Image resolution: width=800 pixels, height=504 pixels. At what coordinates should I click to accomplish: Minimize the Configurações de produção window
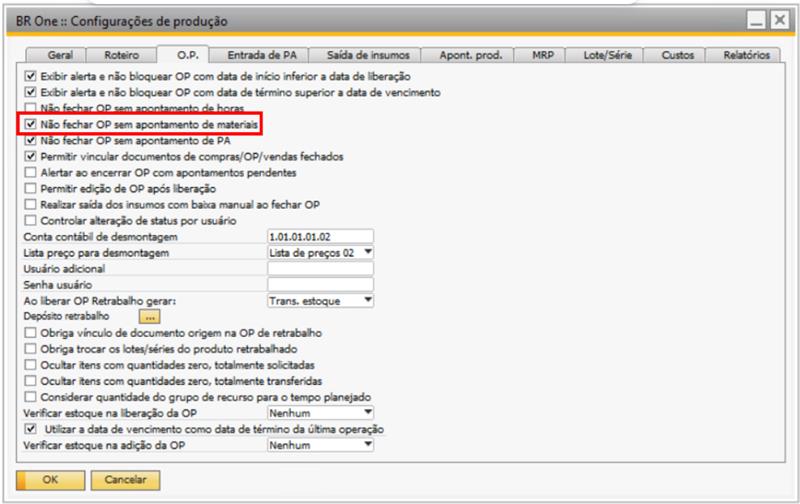[x=752, y=20]
